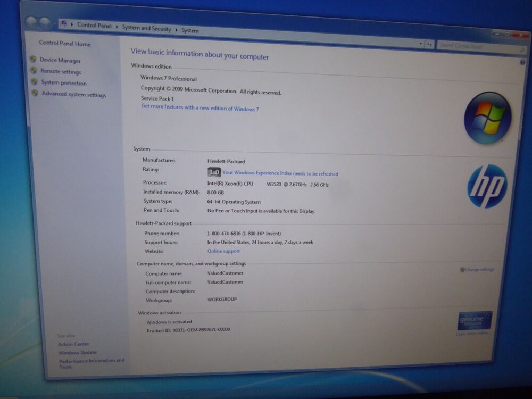Click the search magnifier icon
This screenshot has width=532, height=399.
522,50
